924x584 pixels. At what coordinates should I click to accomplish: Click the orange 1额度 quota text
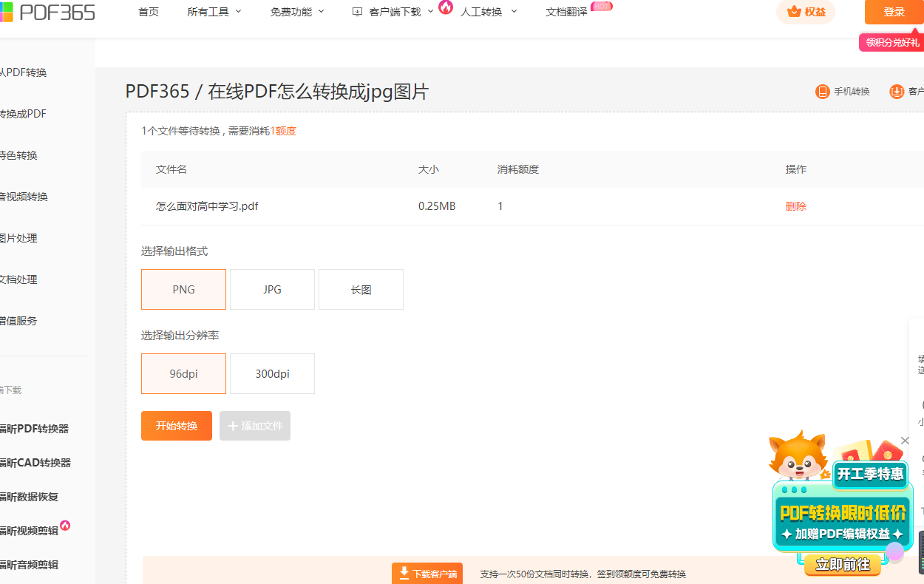pyautogui.click(x=283, y=131)
